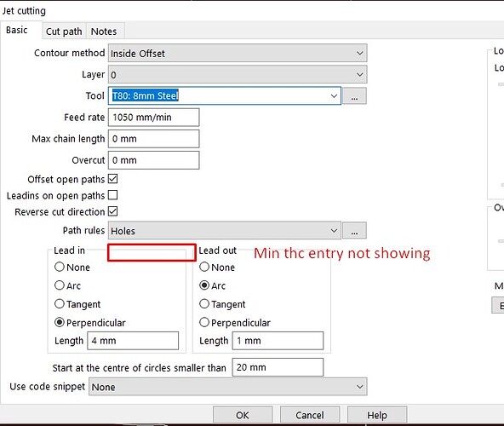The image size is (504, 426).
Task: Open the tool library ellipsis button
Action: coord(354,96)
